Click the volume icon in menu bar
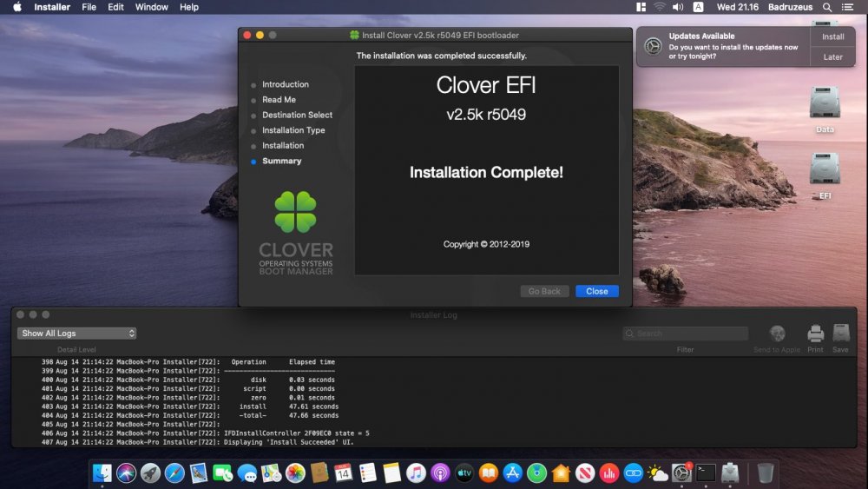868x489 pixels. coord(678,7)
